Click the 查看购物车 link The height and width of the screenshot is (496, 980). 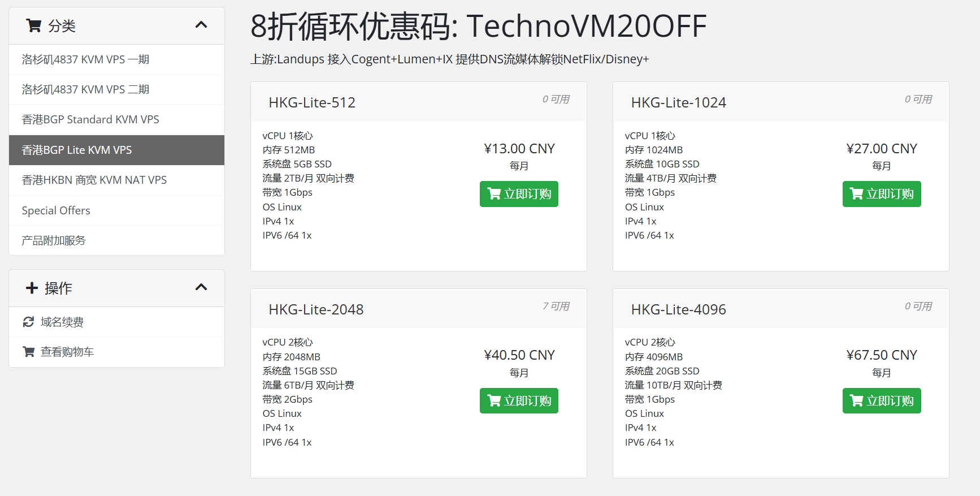(67, 352)
